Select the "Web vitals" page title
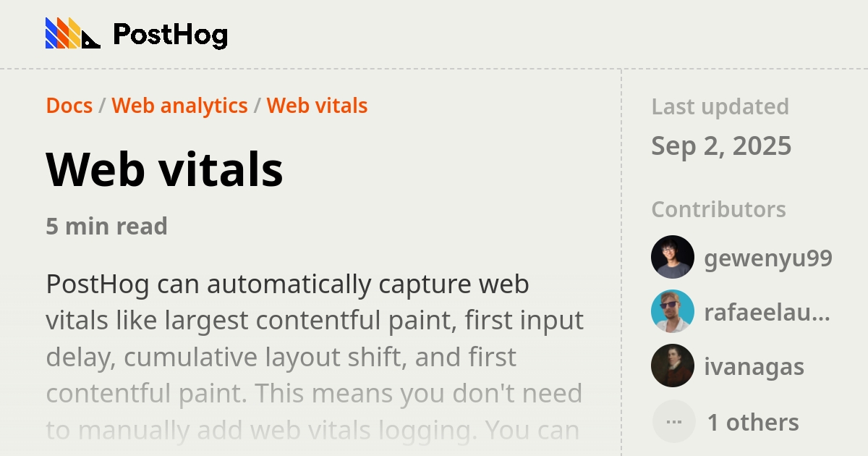 [x=163, y=170]
